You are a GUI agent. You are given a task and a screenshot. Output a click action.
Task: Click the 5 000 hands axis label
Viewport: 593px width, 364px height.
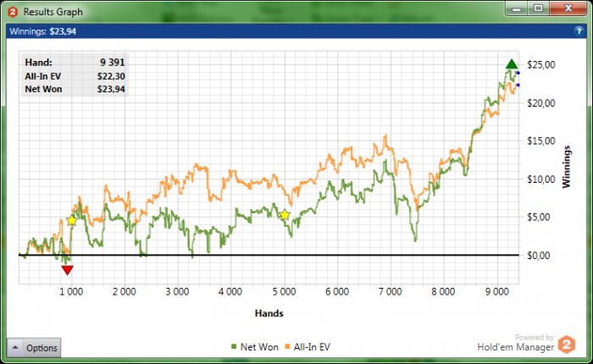point(284,292)
